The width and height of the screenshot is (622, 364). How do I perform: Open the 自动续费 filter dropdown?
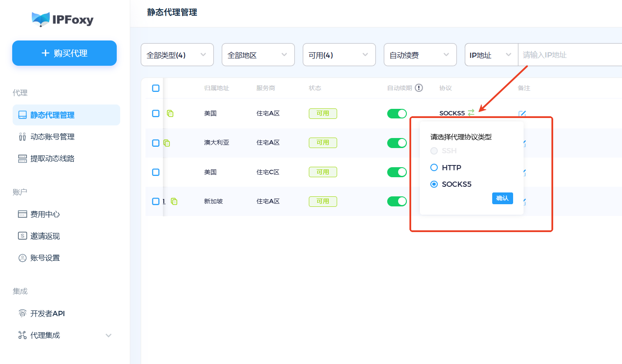pos(420,55)
